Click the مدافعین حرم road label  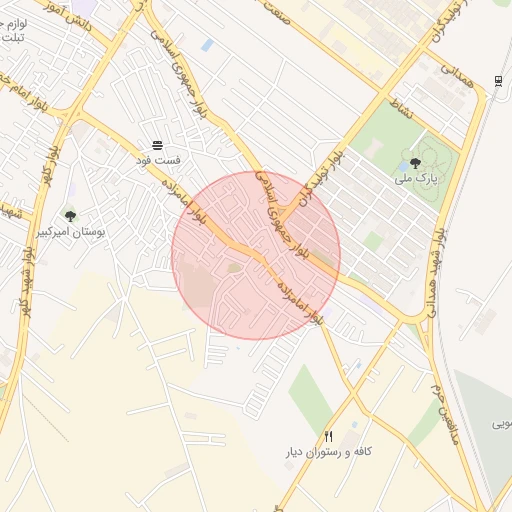pyautogui.click(x=445, y=414)
